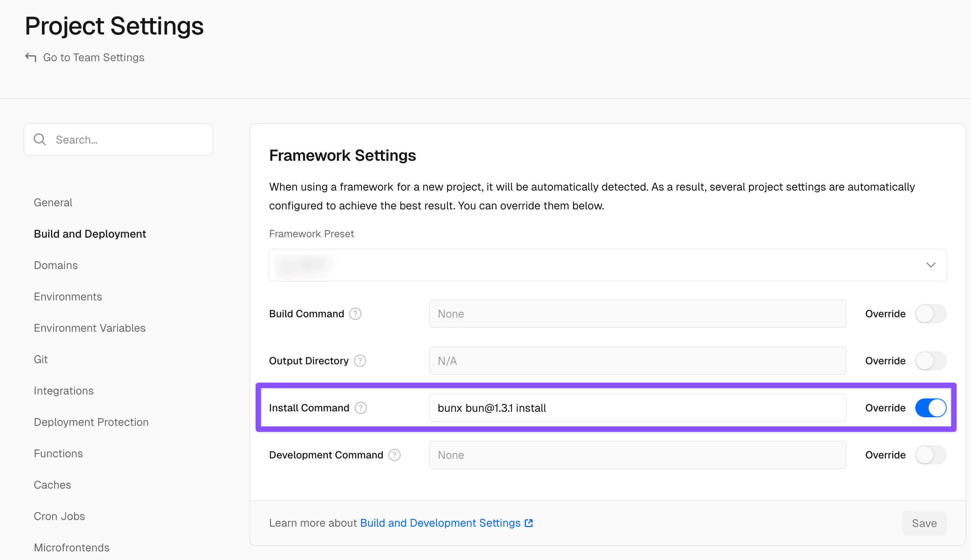Screen dimensions: 971x560
Task: Click the Install Command help question icon
Action: click(361, 408)
